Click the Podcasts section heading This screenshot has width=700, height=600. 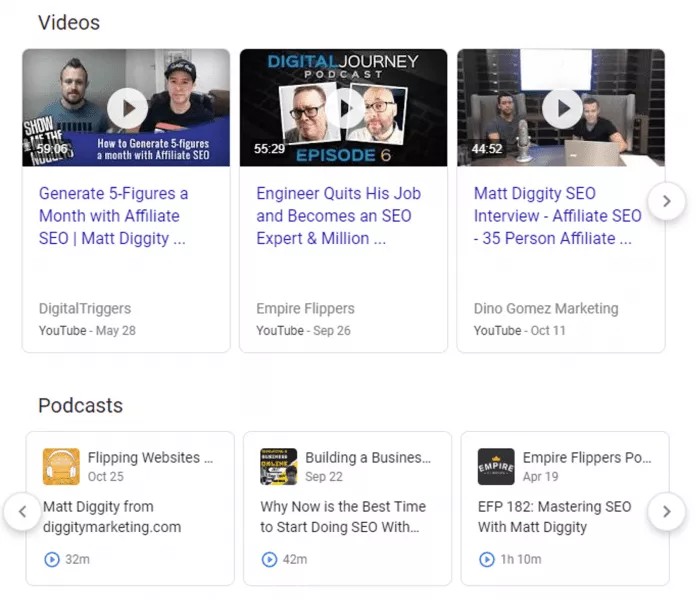tap(80, 406)
